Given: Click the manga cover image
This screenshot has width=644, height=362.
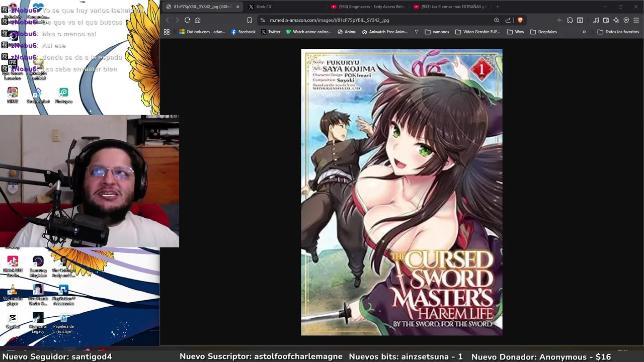Looking at the screenshot, I should pos(401,192).
